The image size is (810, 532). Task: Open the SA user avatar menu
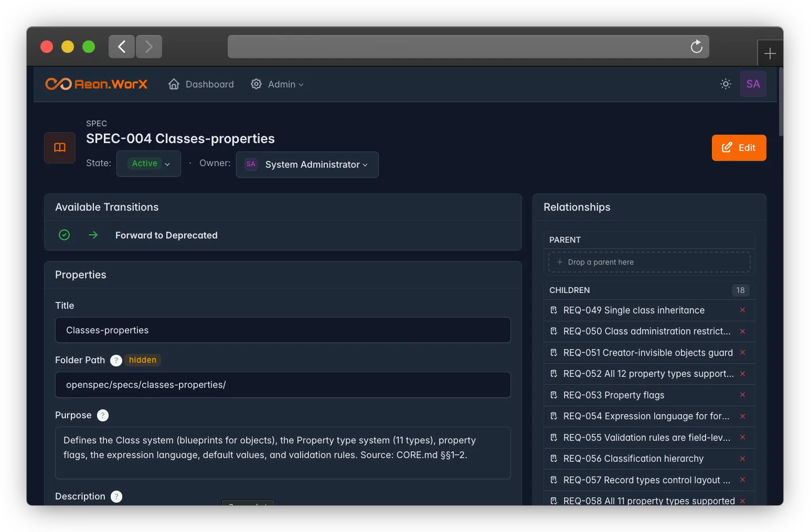pos(753,84)
